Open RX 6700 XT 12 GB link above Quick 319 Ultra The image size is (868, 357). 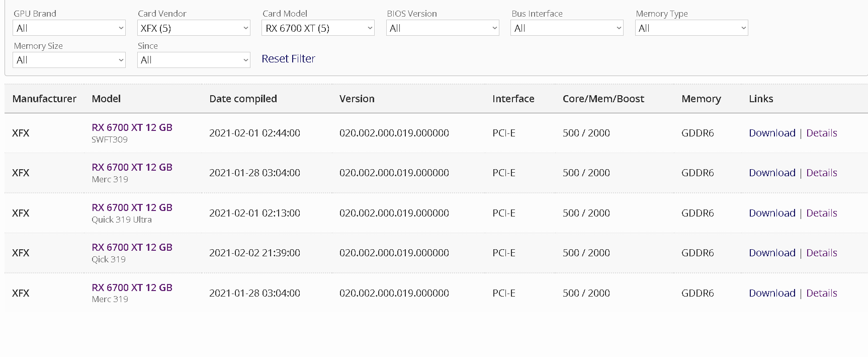tap(132, 207)
